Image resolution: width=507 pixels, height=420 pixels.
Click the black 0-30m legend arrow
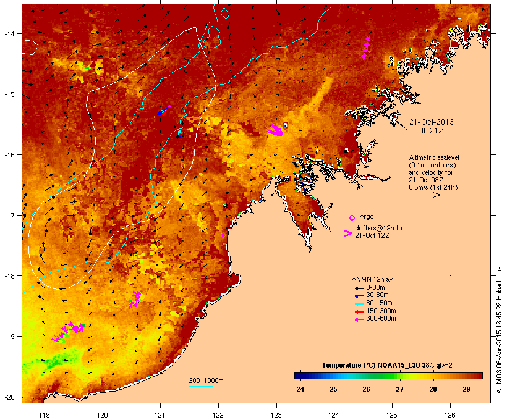click(x=359, y=288)
